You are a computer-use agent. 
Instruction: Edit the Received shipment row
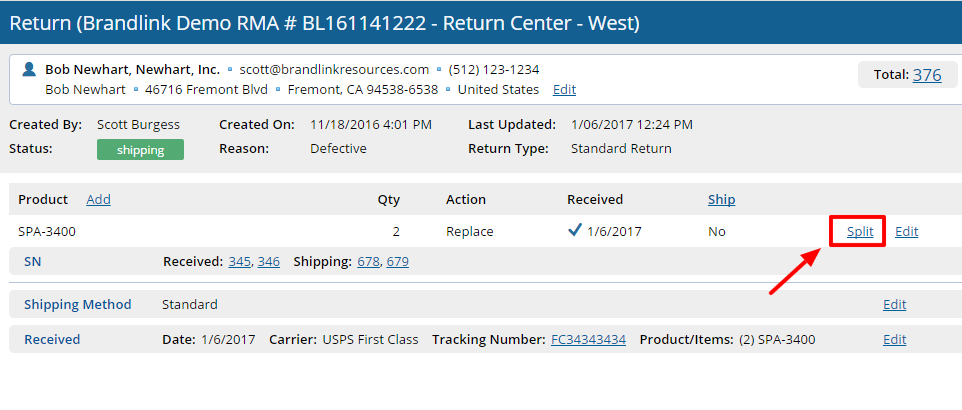894,340
